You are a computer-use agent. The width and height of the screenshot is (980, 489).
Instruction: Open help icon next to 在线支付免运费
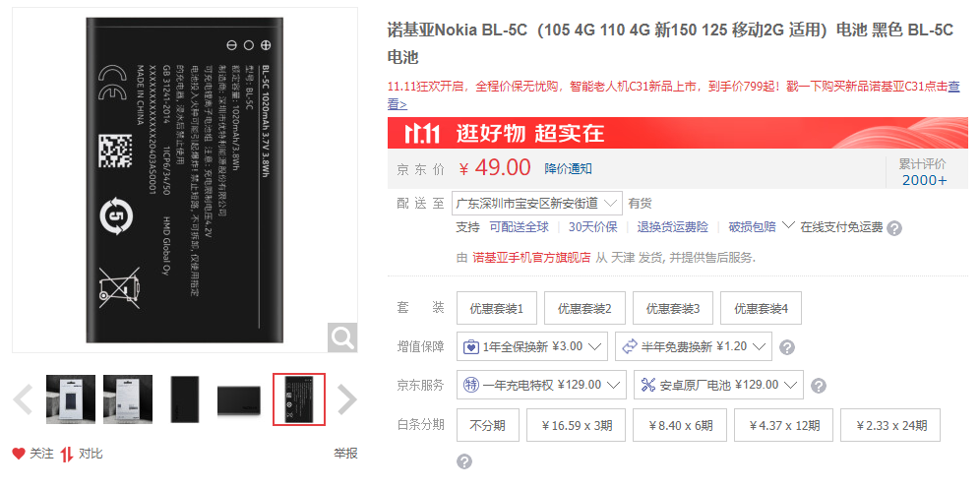click(x=894, y=228)
